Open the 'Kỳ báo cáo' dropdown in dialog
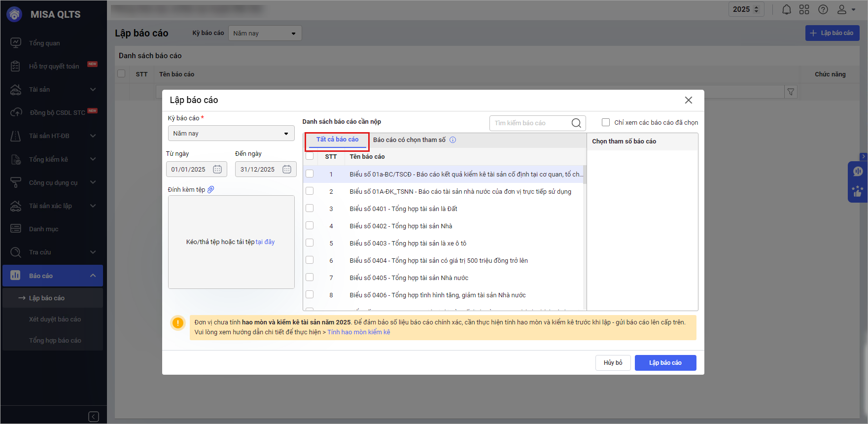The width and height of the screenshot is (868, 424). click(231, 134)
